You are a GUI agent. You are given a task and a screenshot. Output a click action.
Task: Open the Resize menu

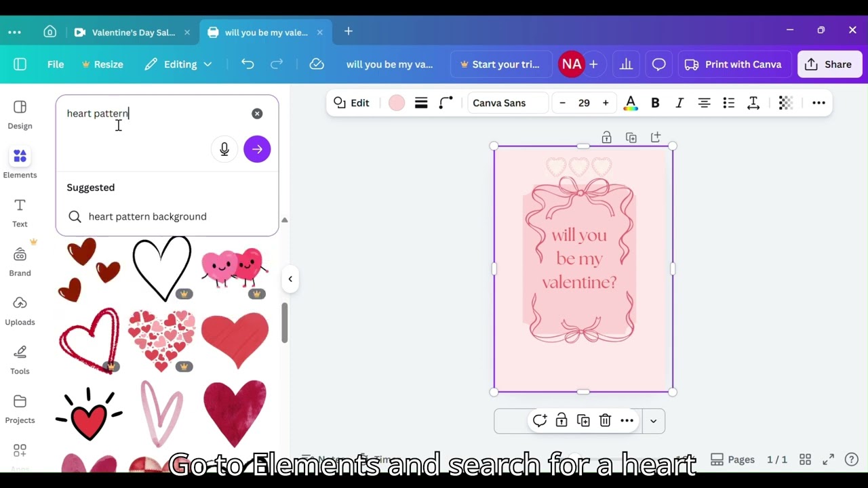(x=102, y=64)
